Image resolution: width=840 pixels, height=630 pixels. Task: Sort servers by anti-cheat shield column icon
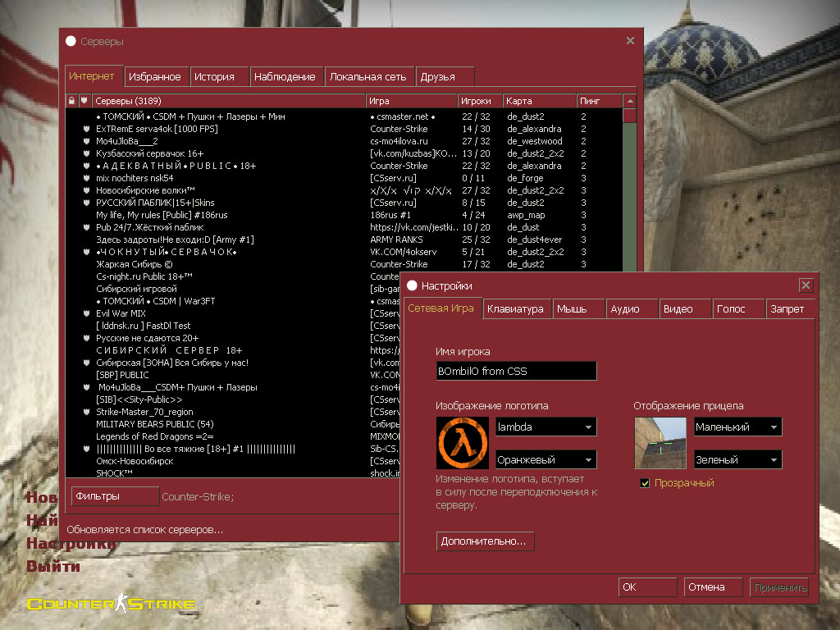[84, 101]
